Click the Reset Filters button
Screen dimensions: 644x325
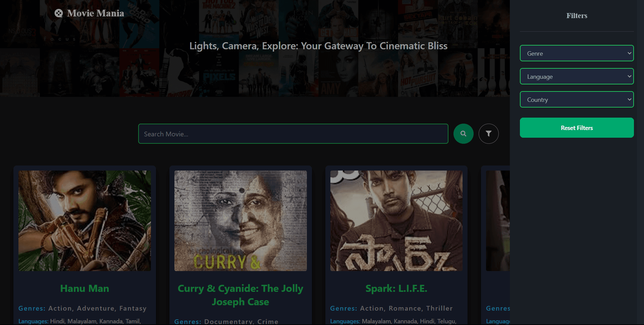pos(577,128)
